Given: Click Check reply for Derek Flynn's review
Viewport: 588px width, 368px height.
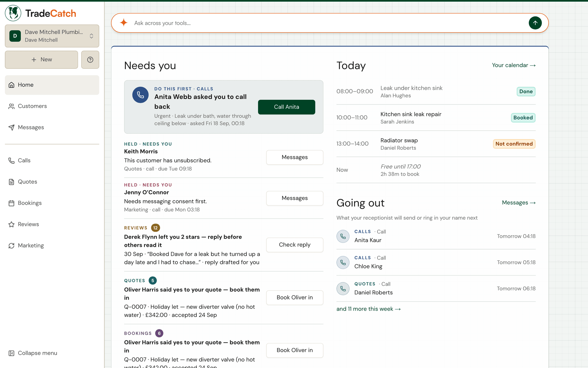Looking at the screenshot, I should tap(295, 245).
